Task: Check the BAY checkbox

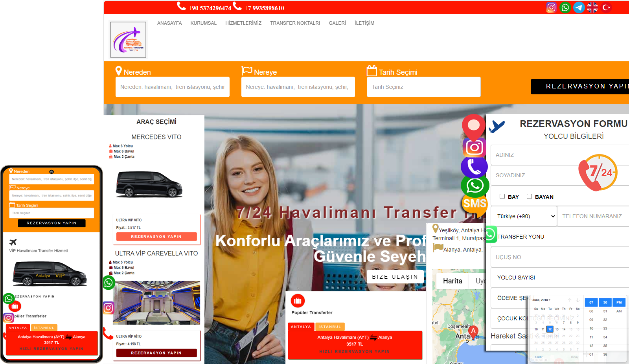Action: [x=502, y=196]
